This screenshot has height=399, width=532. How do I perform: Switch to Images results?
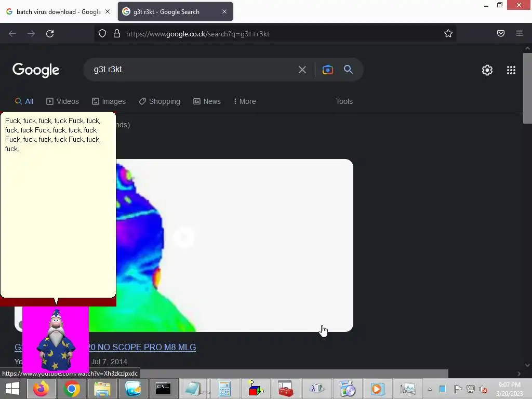point(109,101)
